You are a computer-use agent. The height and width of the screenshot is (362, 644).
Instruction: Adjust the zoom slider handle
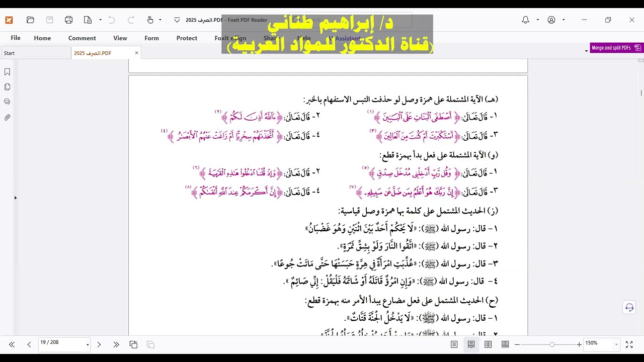pos(552,344)
